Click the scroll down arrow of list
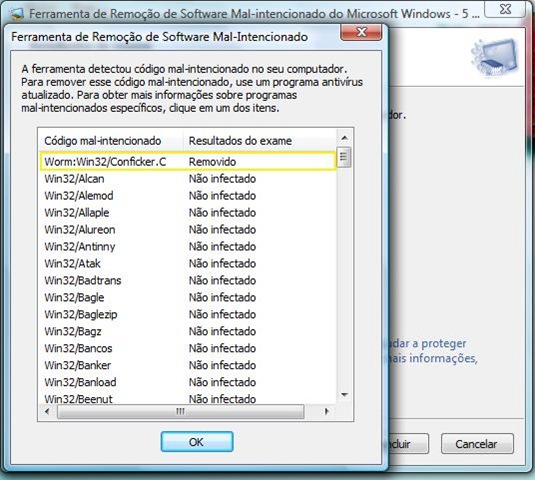The width and height of the screenshot is (535, 480). click(344, 395)
